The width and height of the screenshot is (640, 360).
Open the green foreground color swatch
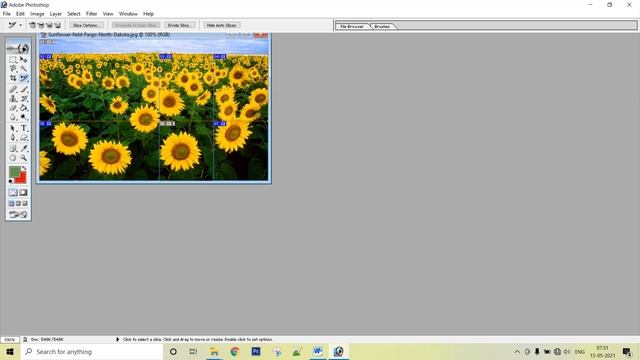[x=14, y=171]
